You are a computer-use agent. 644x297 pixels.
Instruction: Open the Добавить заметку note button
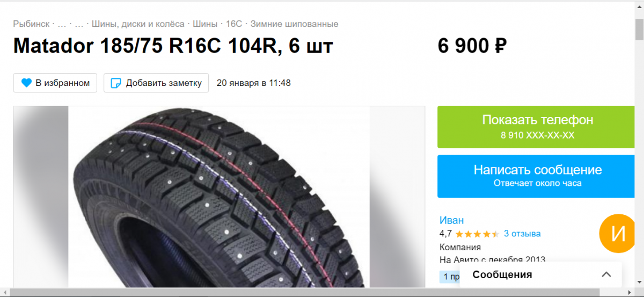[x=156, y=83]
